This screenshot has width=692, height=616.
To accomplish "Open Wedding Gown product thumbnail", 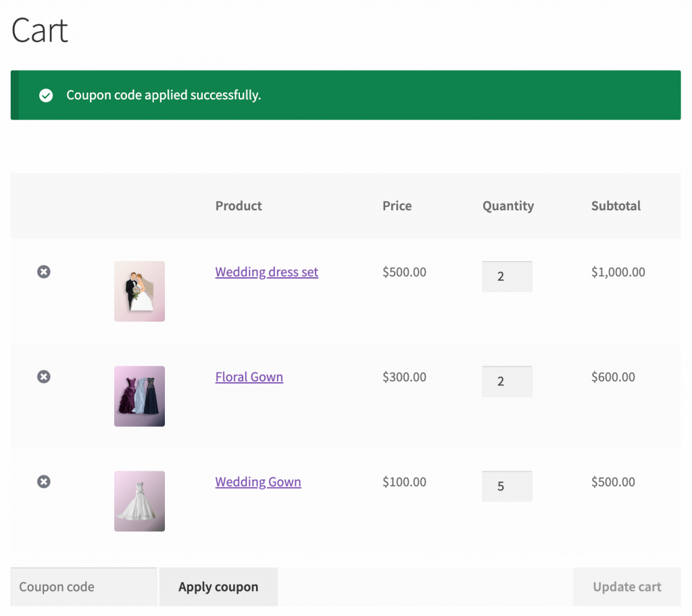I will [139, 501].
